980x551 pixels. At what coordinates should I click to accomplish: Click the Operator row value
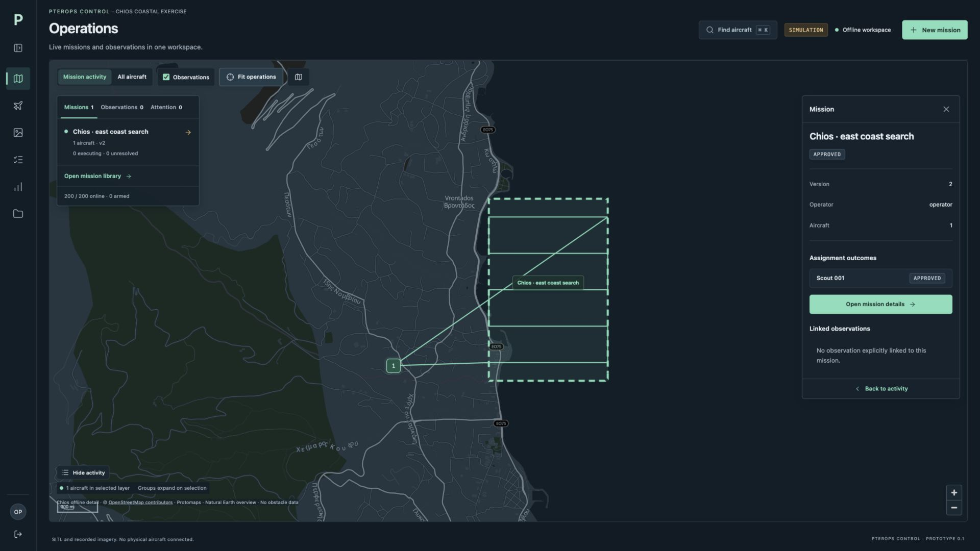coord(941,205)
